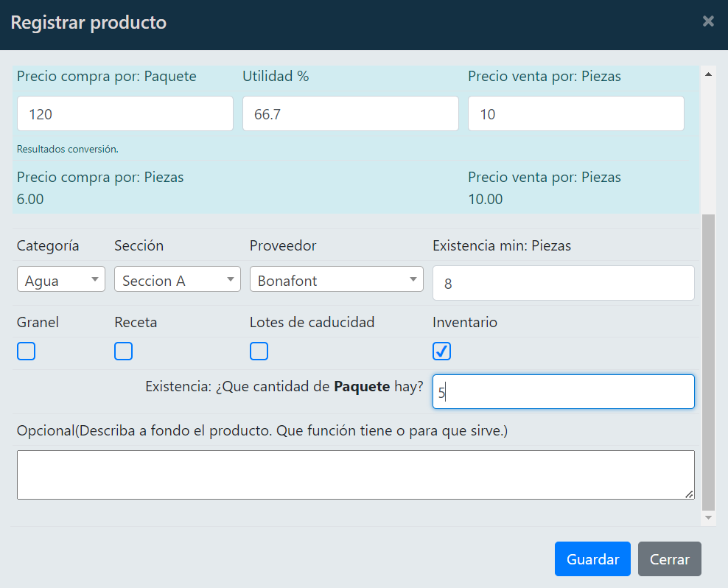The width and height of the screenshot is (728, 588).
Task: Click the vertical scrollbar thumb
Action: (708, 361)
